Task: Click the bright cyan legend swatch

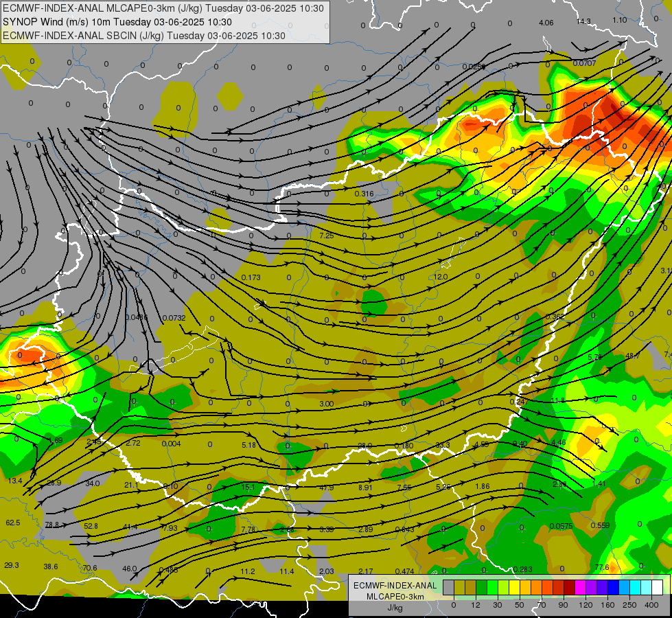Action: (x=636, y=587)
